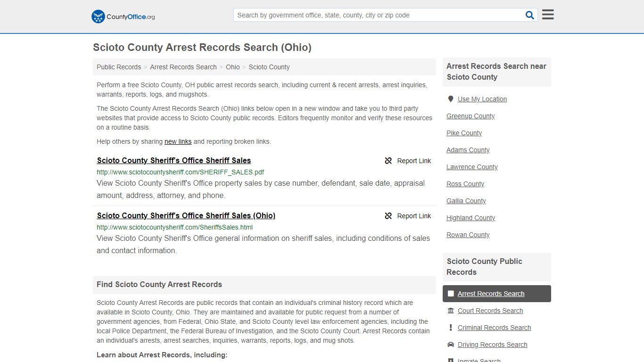Select Driving Records Search in the sidebar
The image size is (644, 362).
pos(493,345)
